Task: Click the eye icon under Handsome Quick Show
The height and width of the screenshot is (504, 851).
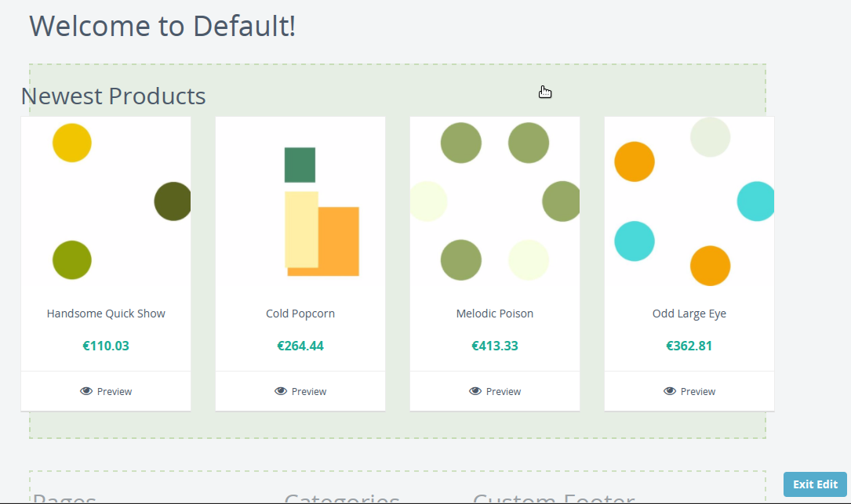Action: [x=86, y=391]
